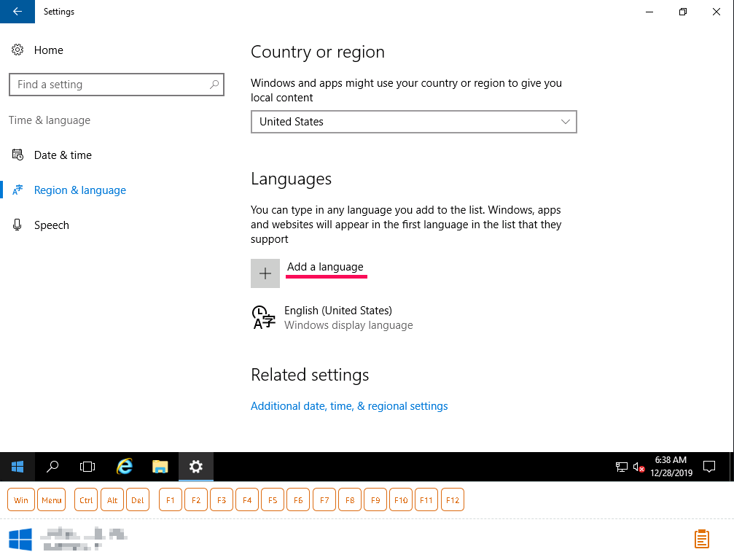Launch Internet Explorer from taskbar
Viewport: 734px width, 560px height.
coord(124,467)
